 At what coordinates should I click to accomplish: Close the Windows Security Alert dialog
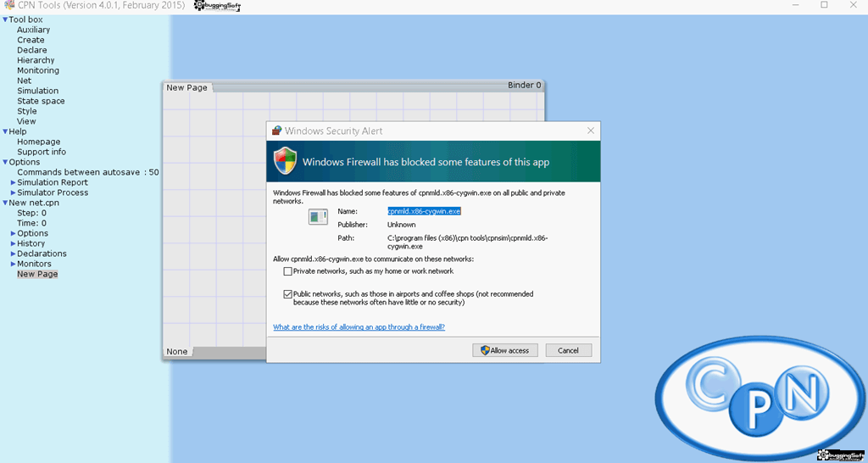pos(591,131)
